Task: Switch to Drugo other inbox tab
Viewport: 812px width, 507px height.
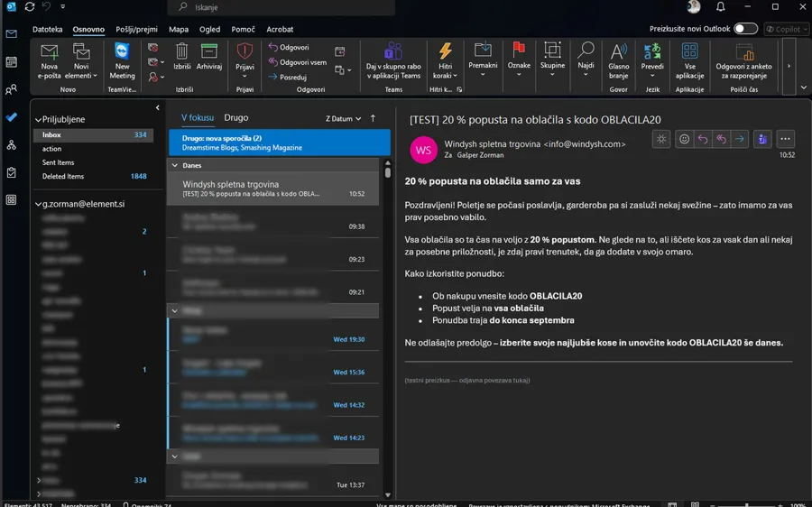Action: (x=236, y=117)
